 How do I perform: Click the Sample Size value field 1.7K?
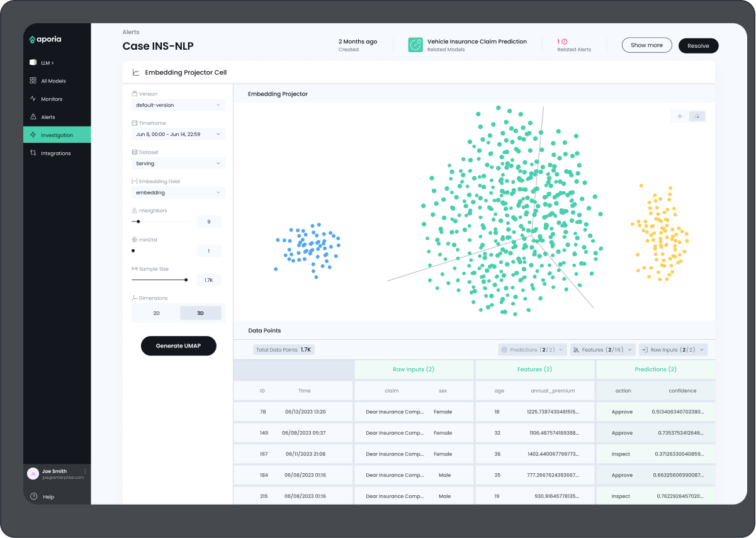point(209,280)
